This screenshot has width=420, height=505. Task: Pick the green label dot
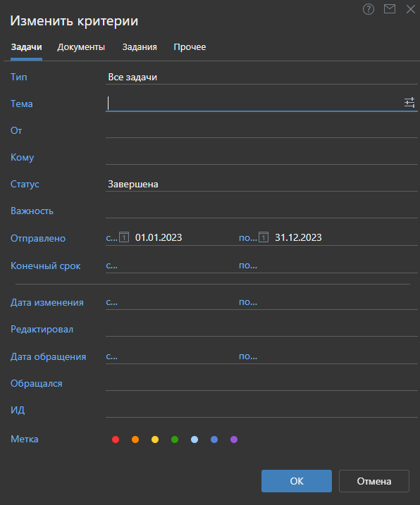[x=175, y=439]
